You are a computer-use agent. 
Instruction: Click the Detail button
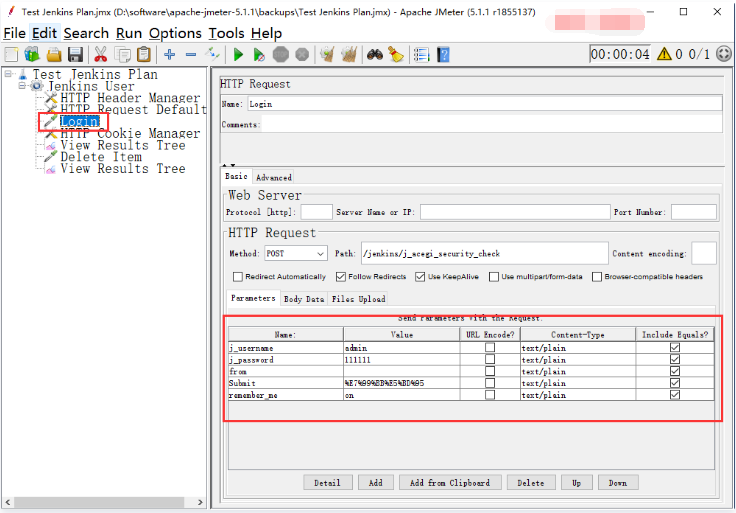click(327, 482)
